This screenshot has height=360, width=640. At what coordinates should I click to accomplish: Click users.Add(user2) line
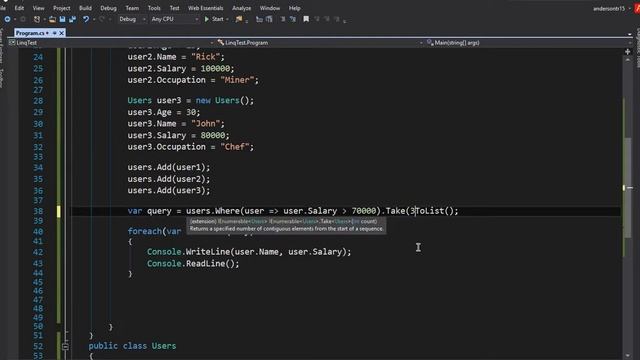point(169,179)
